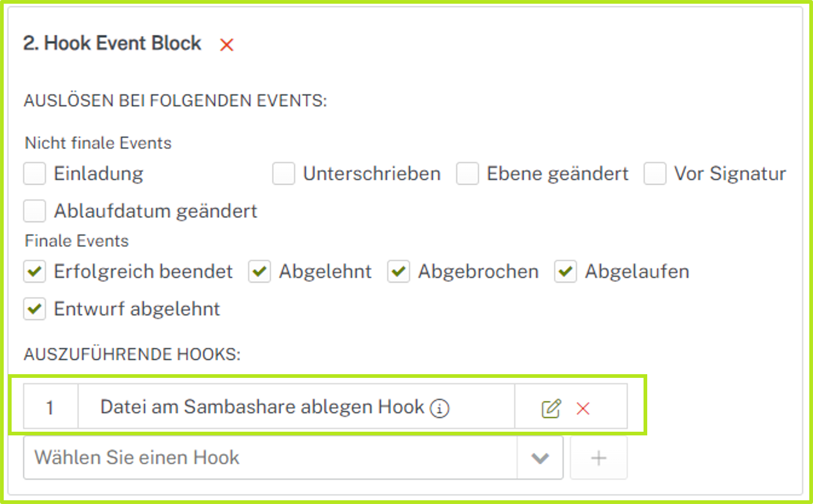813x504 pixels.
Task: Delete the Datei am Sambashare ablegen Hook
Action: tap(583, 408)
